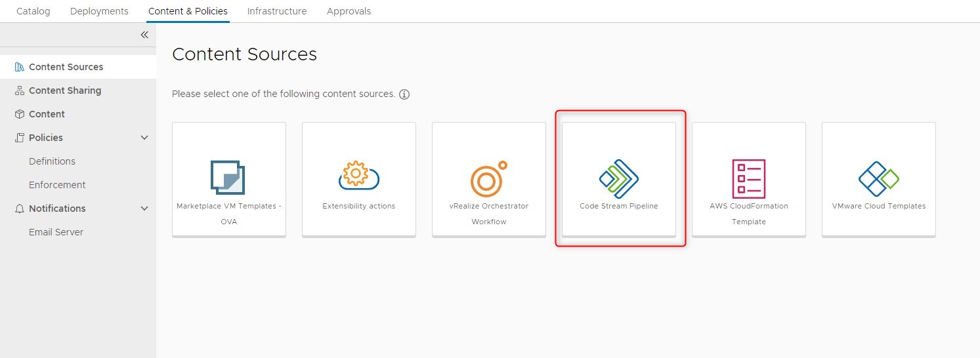Choose the vRealize Orchestrator Workflow icon
This screenshot has width=980, height=358.
point(488,178)
